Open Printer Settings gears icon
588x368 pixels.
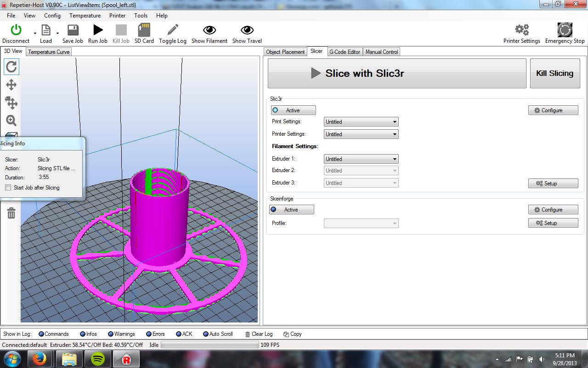point(521,30)
